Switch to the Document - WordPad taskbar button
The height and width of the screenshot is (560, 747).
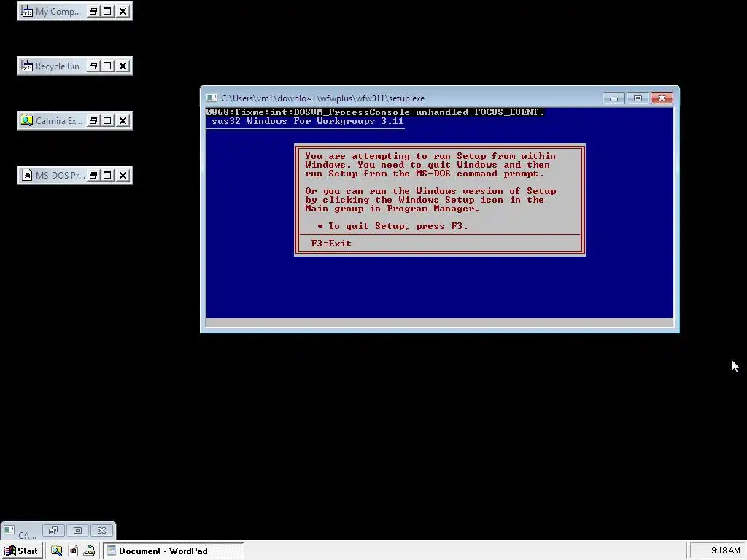(174, 551)
